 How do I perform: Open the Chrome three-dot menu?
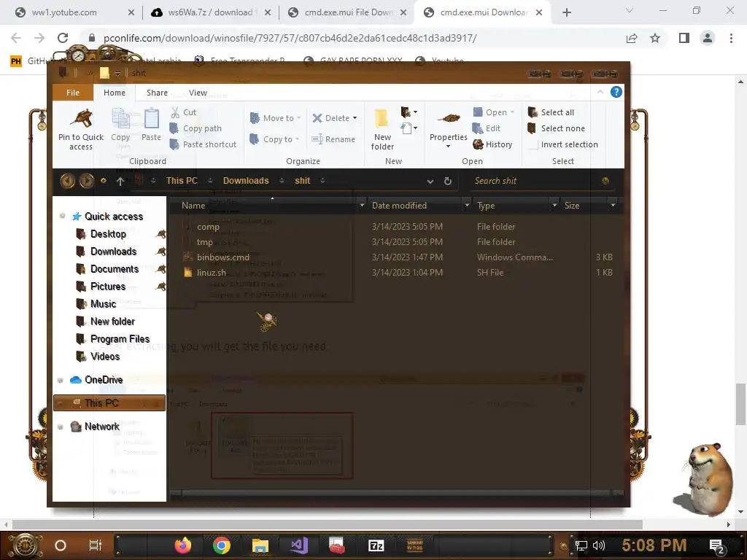pos(731,38)
